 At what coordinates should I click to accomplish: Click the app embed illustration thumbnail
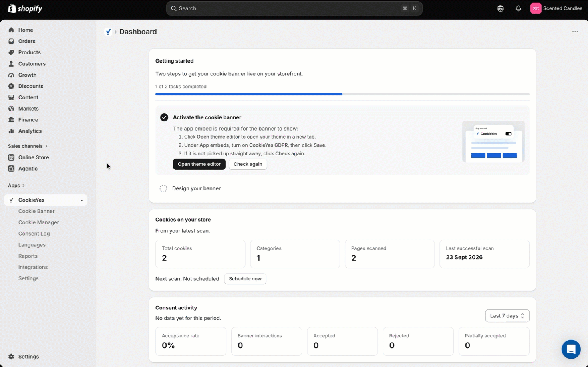click(493, 141)
